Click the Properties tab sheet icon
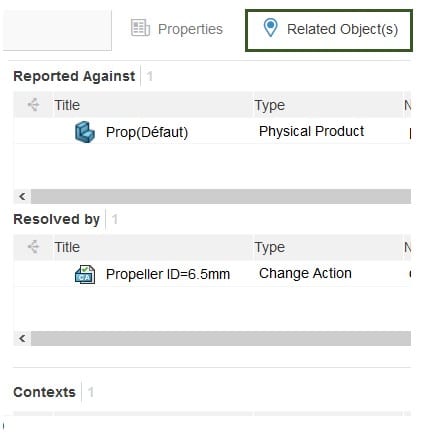The width and height of the screenshot is (426, 434). 140,28
